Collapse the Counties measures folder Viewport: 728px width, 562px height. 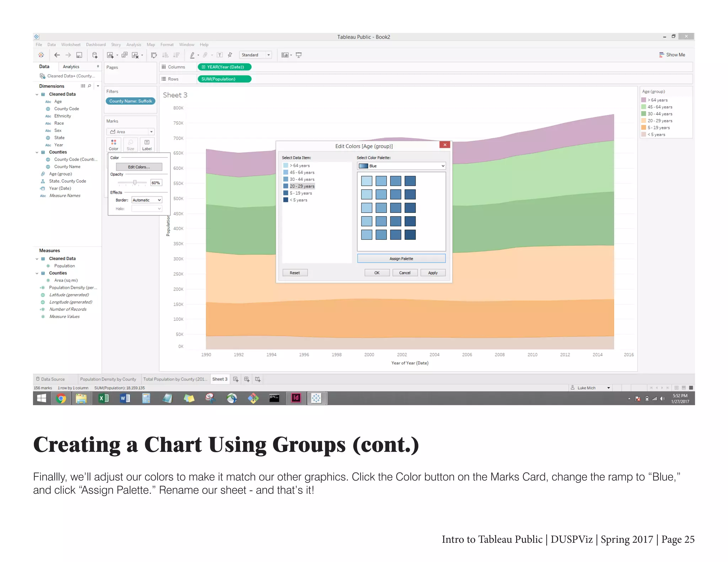point(37,274)
